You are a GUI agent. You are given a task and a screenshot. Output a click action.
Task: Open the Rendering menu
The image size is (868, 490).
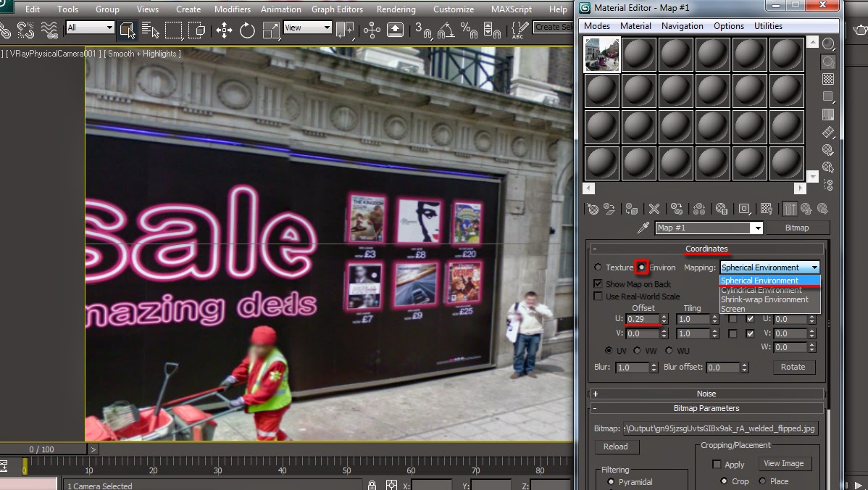pyautogui.click(x=396, y=9)
